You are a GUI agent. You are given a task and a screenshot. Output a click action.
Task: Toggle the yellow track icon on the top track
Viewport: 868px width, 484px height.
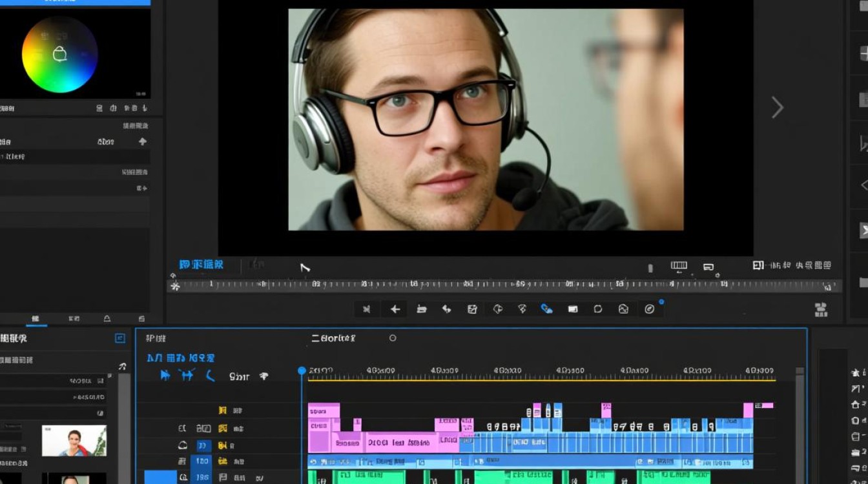(222, 410)
